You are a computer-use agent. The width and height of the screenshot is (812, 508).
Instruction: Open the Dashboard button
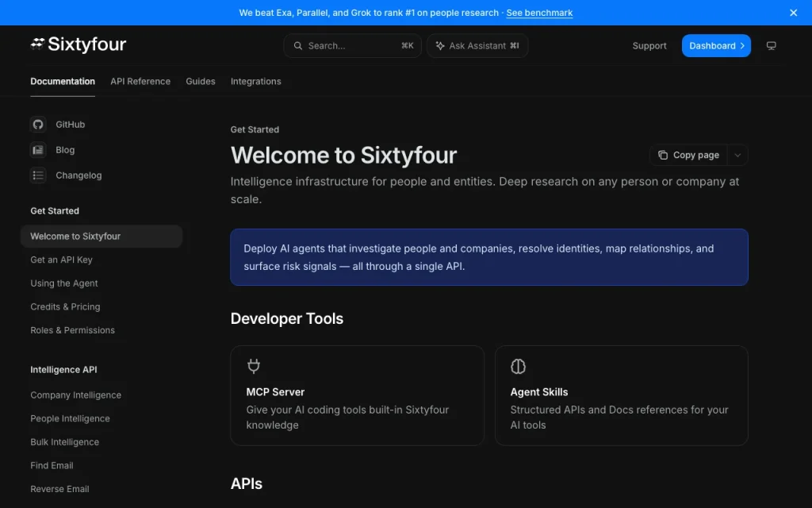tap(716, 45)
